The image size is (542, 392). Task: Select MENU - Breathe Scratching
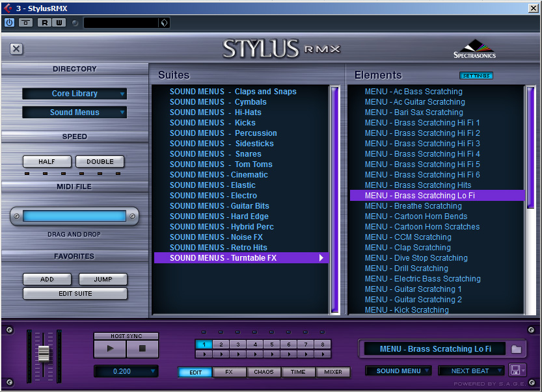pos(437,206)
